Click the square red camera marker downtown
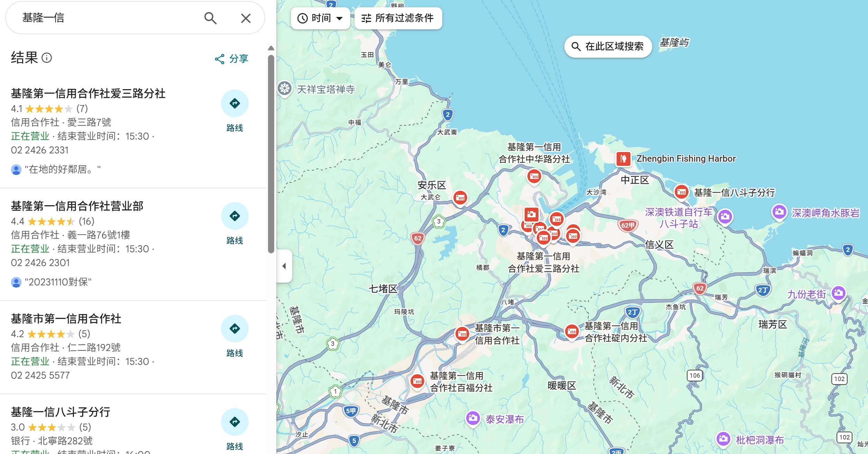This screenshot has width=868, height=454. click(531, 215)
